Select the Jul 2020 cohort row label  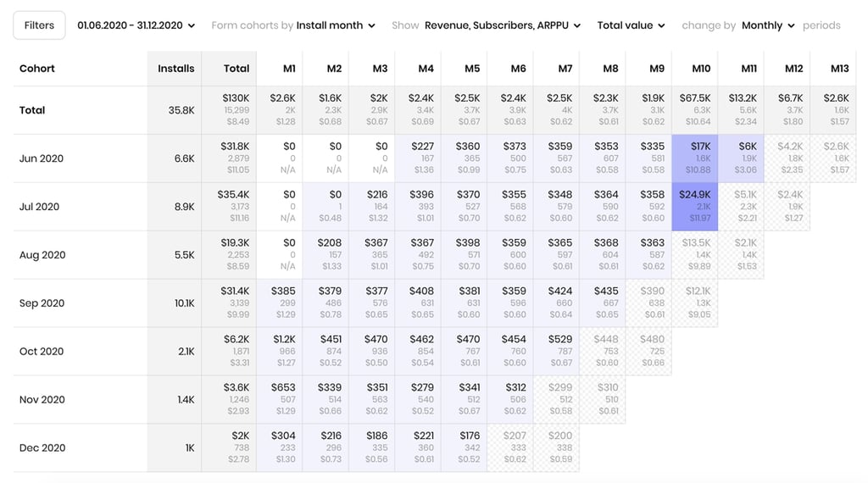click(41, 207)
